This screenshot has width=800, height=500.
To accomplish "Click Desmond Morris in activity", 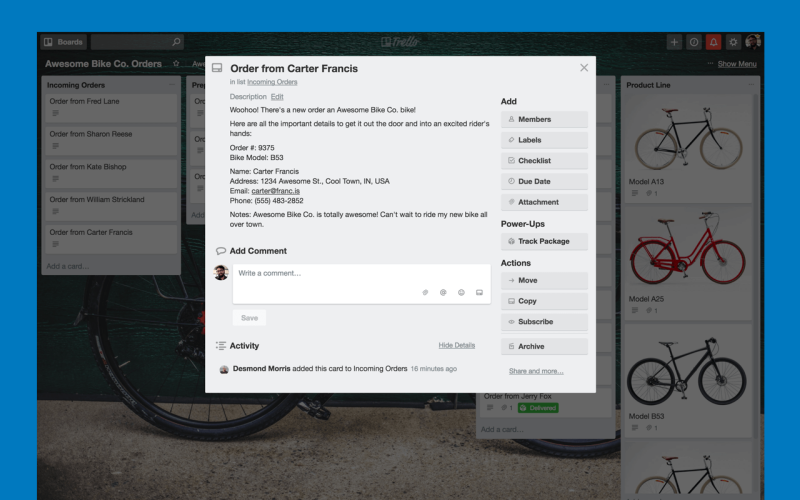I will pos(261,368).
